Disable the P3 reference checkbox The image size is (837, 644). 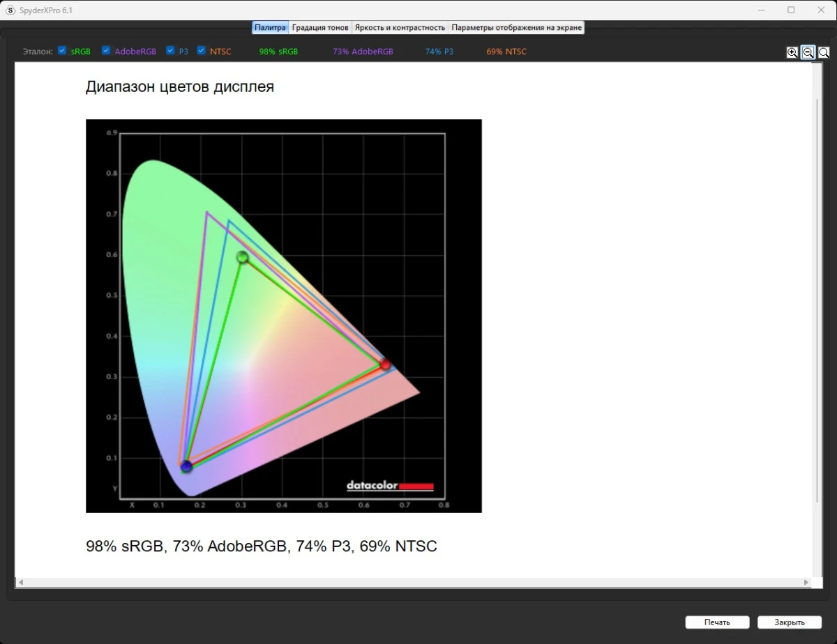tap(170, 51)
